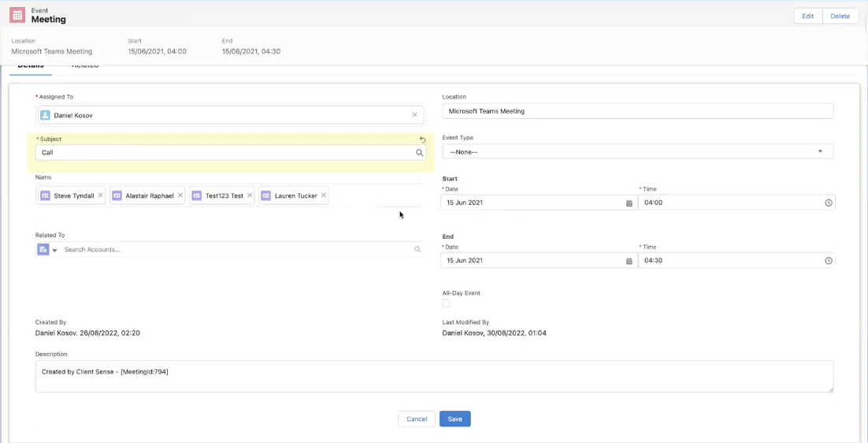
Task: Click the End Date field 15 Jun 2021
Action: coord(540,260)
